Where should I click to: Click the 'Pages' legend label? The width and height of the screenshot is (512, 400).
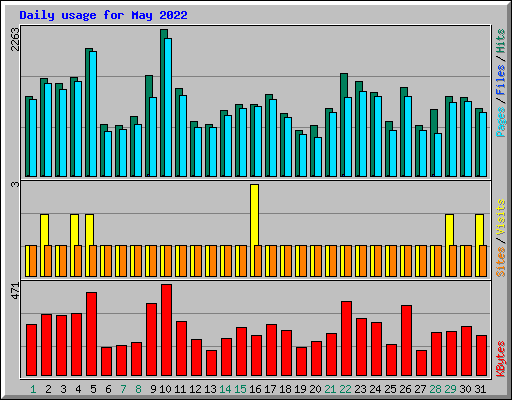coord(500,122)
